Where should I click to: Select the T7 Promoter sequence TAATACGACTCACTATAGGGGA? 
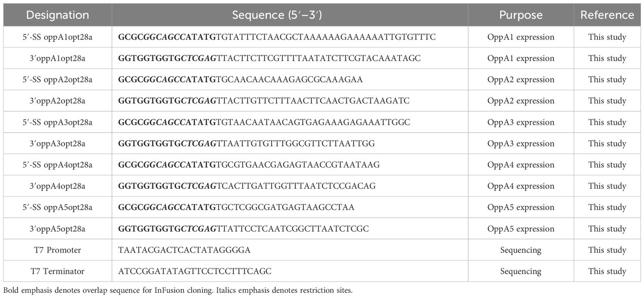pyautogui.click(x=184, y=250)
